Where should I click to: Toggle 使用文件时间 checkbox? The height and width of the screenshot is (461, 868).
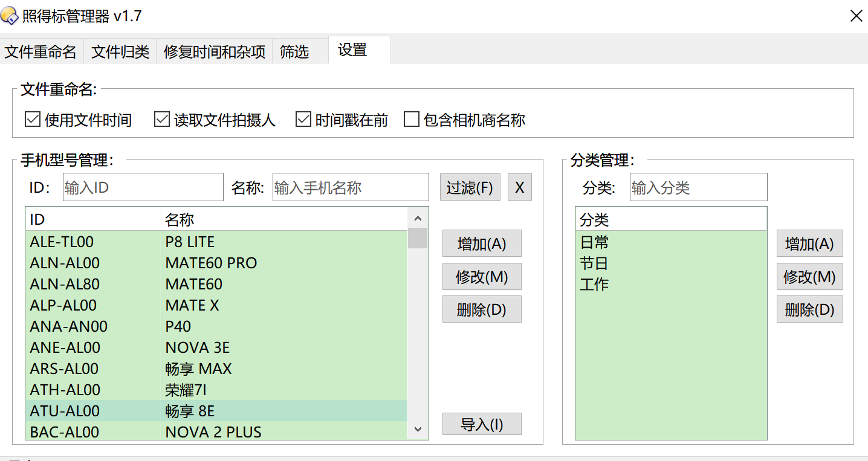pos(33,120)
